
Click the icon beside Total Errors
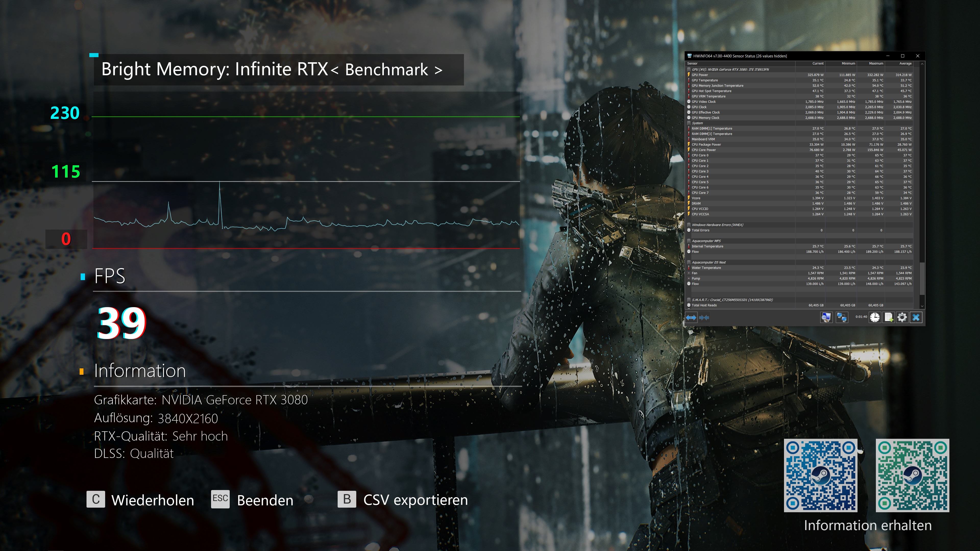[689, 230]
